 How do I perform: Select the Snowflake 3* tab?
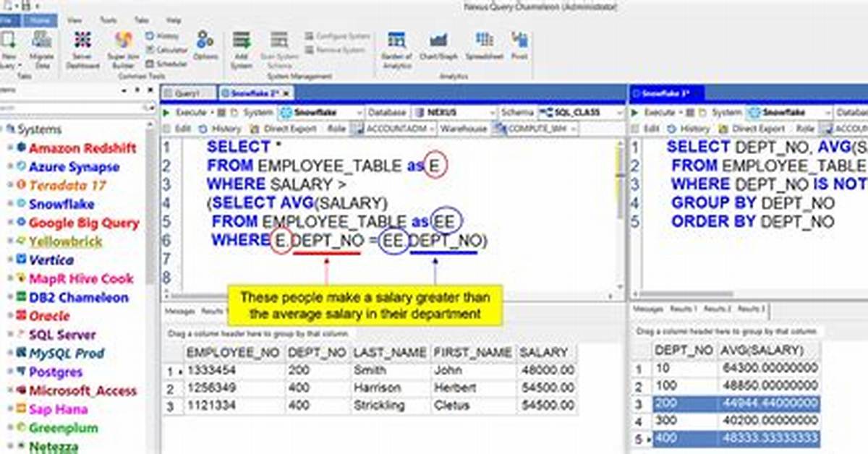pos(665,93)
